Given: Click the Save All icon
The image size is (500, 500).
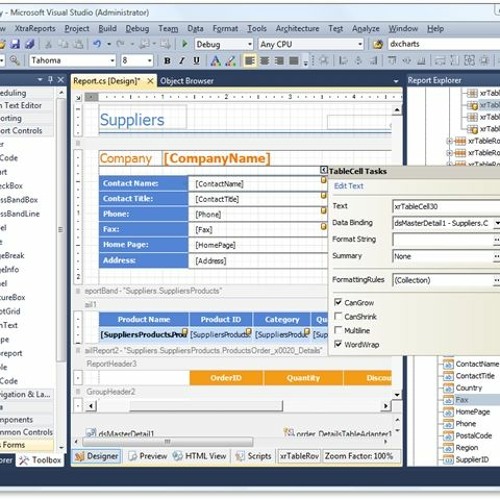Looking at the screenshot, I should pyautogui.click(x=30, y=44).
